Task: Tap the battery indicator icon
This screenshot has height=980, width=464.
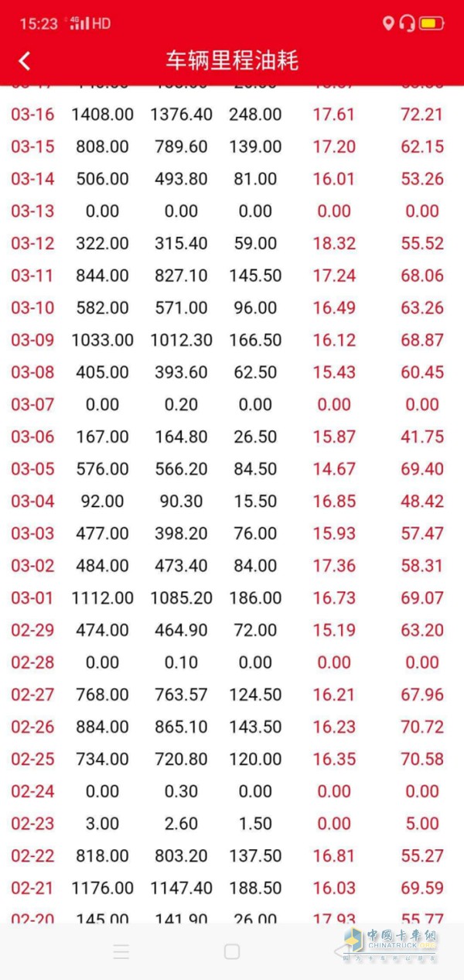Action: 432,23
